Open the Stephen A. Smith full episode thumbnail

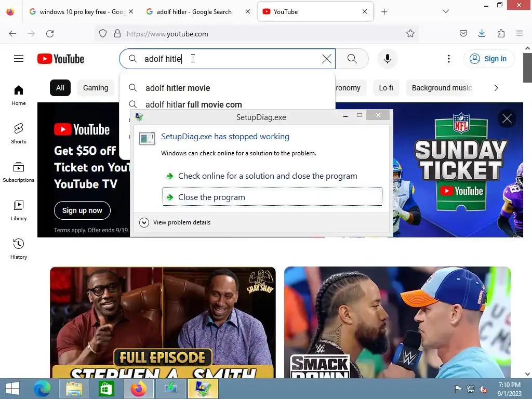coord(163,322)
